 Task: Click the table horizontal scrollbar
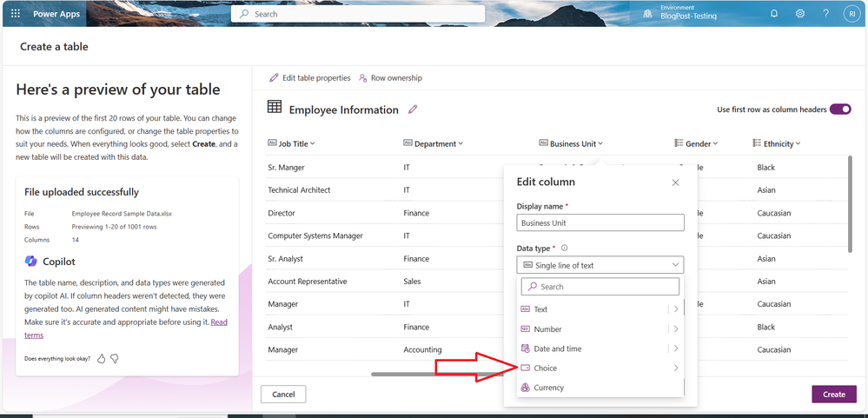[437, 375]
